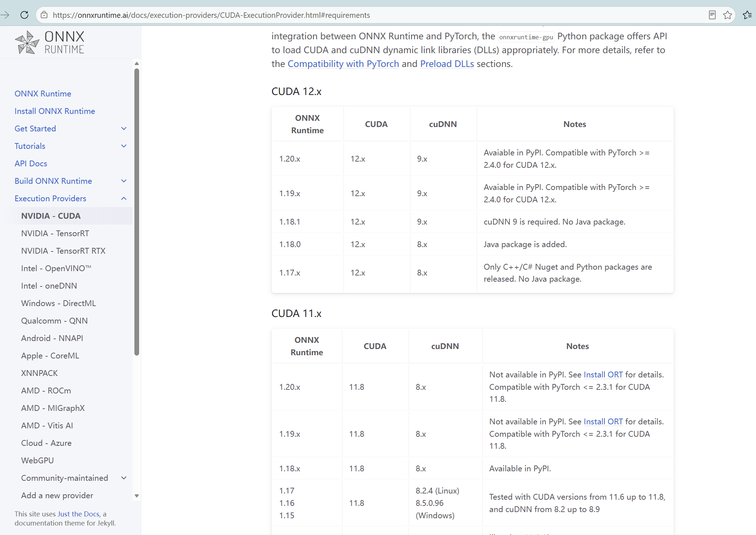Follow the Compatibility with PyTorch link
The image size is (756, 535).
(343, 64)
